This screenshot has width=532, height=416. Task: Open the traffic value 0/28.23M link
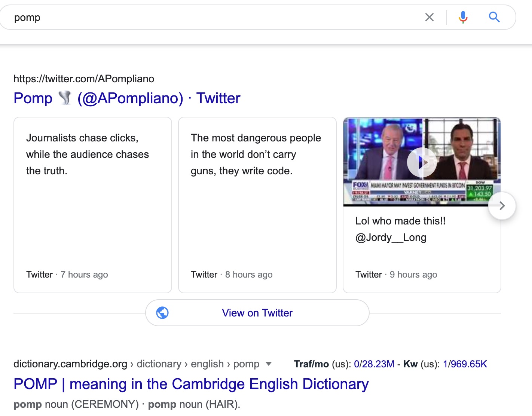[374, 364]
